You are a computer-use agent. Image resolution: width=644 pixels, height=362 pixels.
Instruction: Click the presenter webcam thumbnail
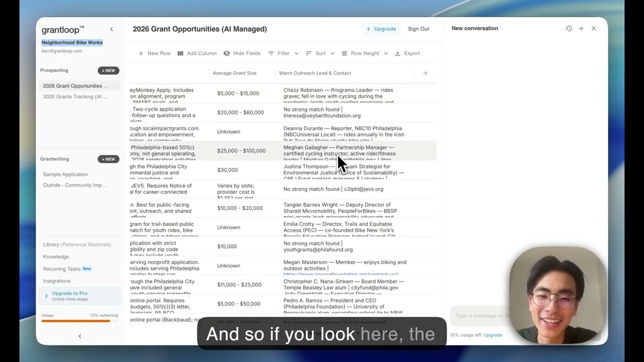pyautogui.click(x=557, y=295)
